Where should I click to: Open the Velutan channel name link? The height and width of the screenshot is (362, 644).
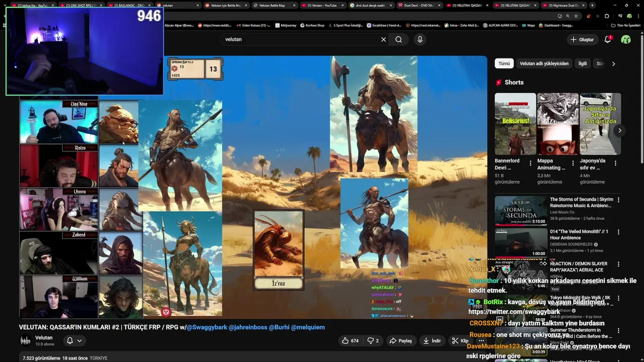(x=44, y=338)
